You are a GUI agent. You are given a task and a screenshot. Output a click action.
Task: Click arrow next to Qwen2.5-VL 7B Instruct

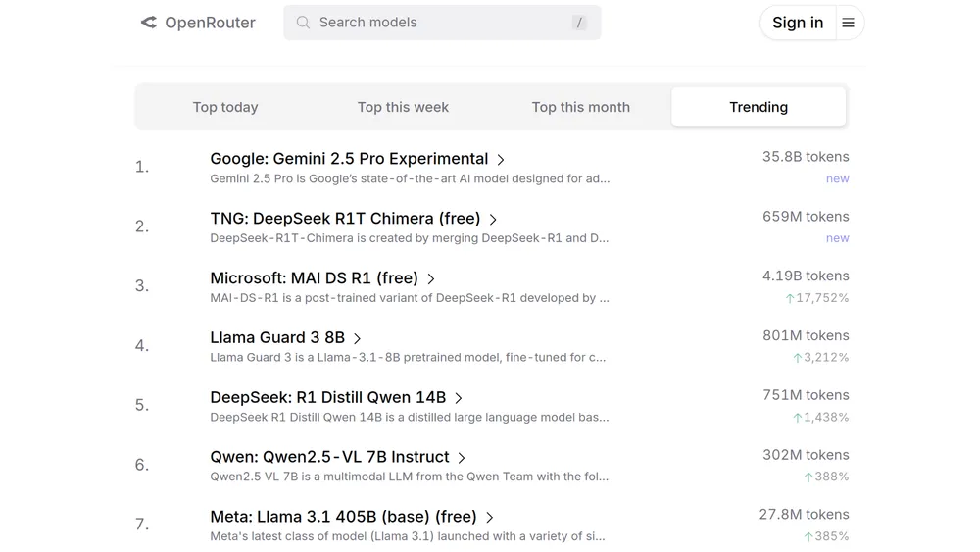(x=462, y=458)
